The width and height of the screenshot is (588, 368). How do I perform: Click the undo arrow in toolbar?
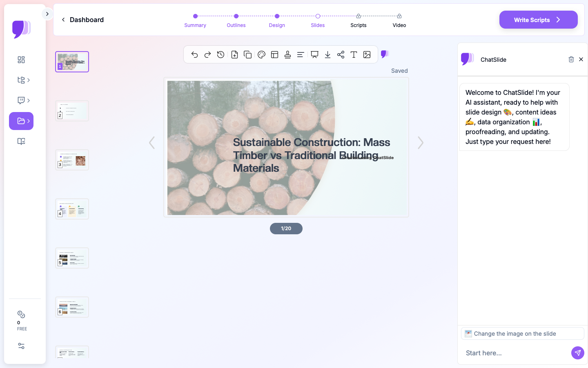point(194,55)
